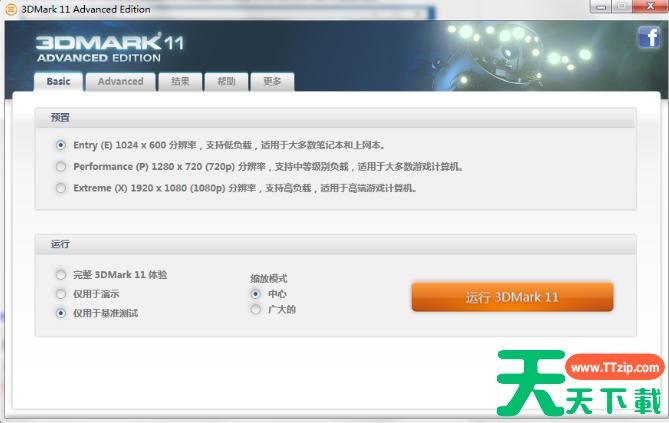669x423 pixels.
Task: Click the 运行 3DMark 11 button
Action: (x=512, y=297)
